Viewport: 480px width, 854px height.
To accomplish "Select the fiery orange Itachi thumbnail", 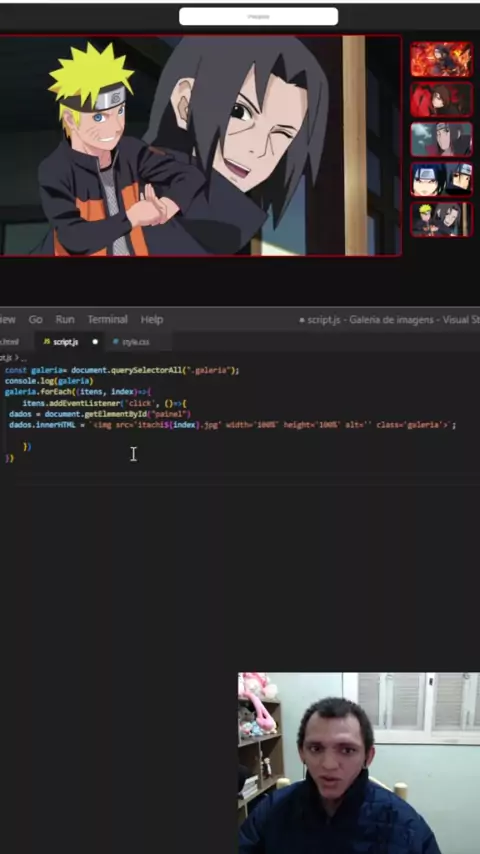I will [x=441, y=59].
